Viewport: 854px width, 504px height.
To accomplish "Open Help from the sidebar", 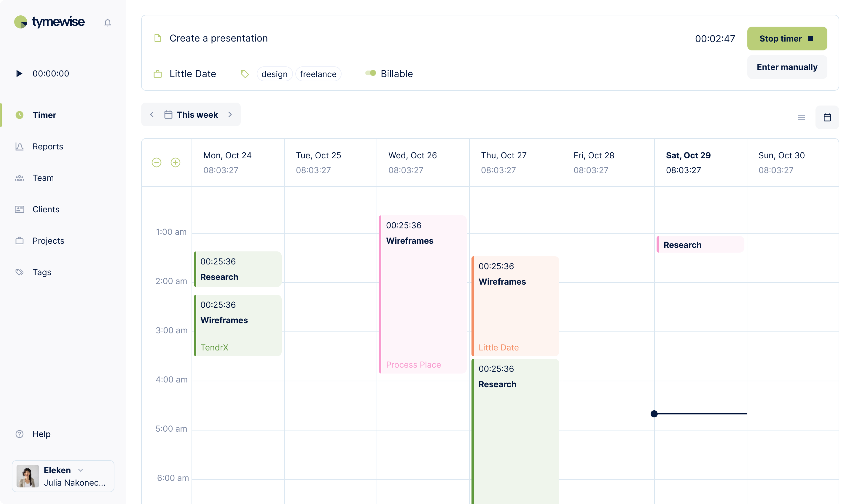I will tap(41, 434).
